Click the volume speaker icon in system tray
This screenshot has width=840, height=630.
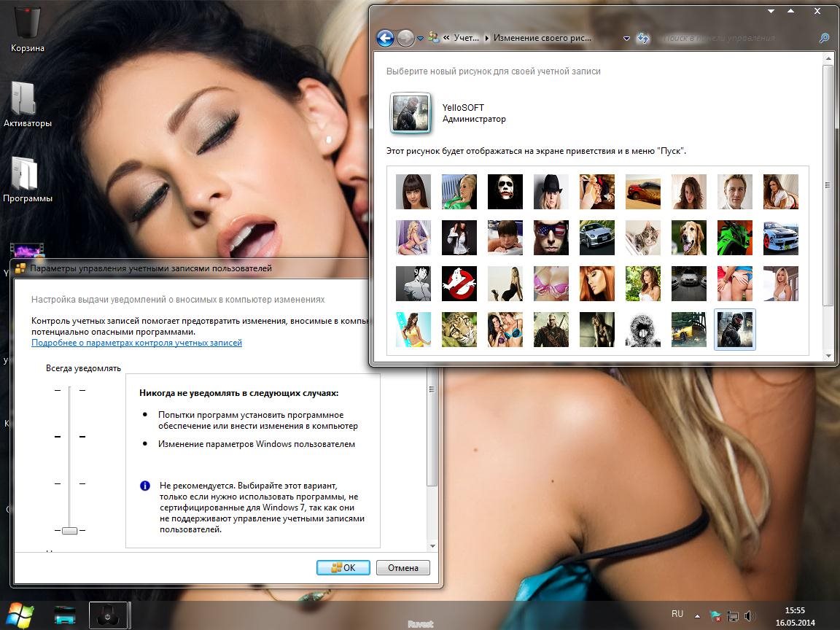tap(750, 616)
